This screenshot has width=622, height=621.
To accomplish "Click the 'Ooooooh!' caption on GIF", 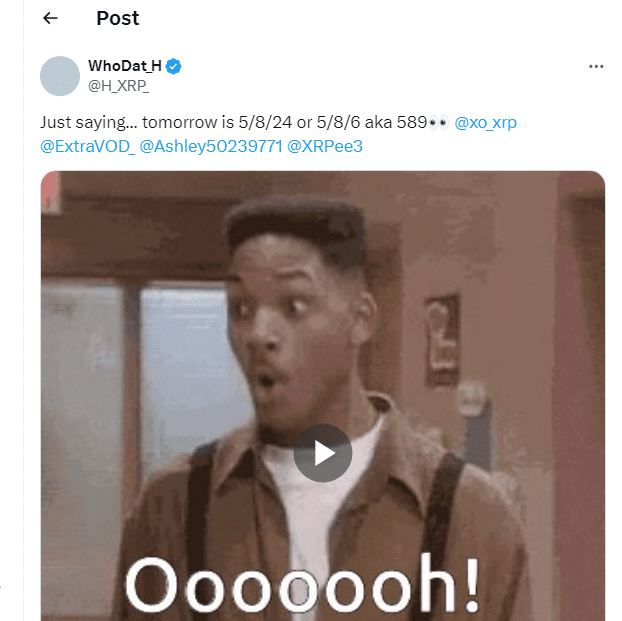I will click(303, 584).
